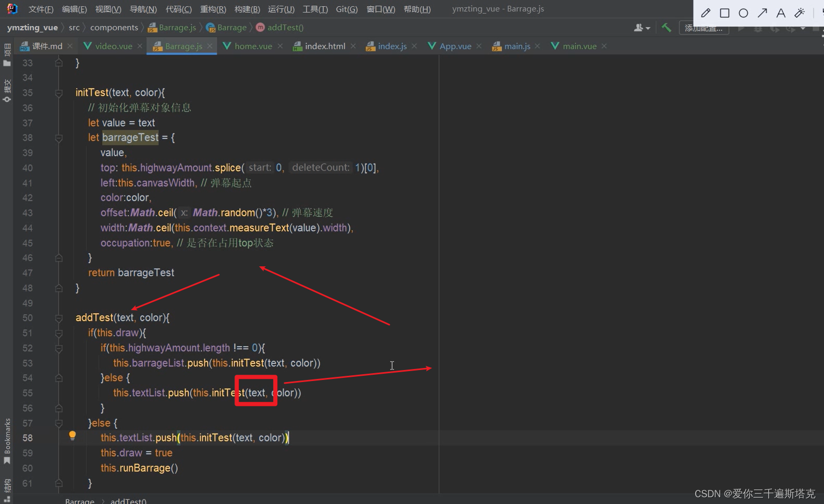
Task: Open the 帮助(H) menu
Action: tap(417, 9)
